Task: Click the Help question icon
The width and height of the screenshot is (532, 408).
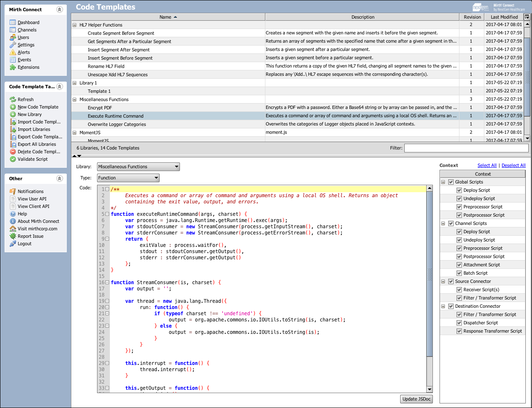Action: pos(13,214)
